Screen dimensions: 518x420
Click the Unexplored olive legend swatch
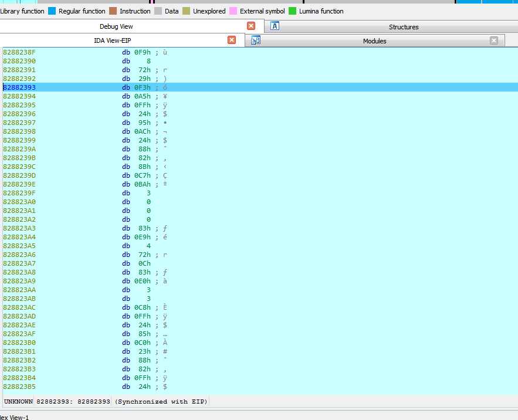tap(186, 11)
